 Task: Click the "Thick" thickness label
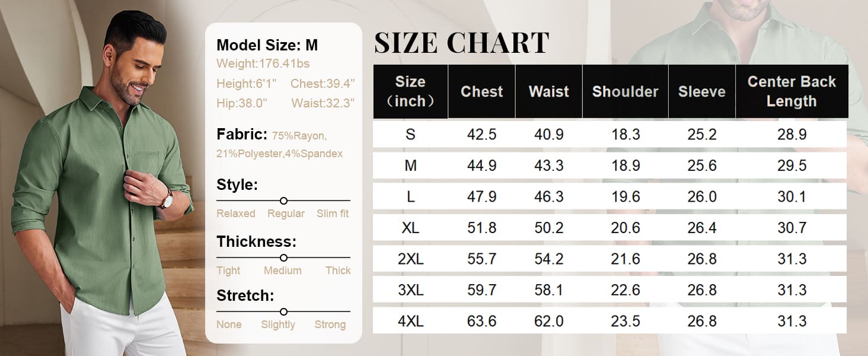pos(338,271)
